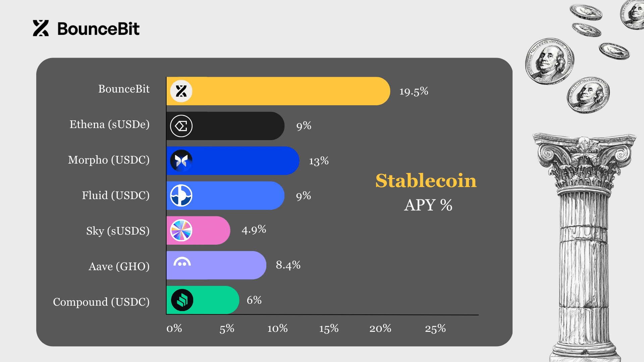Click the Morpho butterfly icon
The image size is (644, 362).
coord(181,161)
